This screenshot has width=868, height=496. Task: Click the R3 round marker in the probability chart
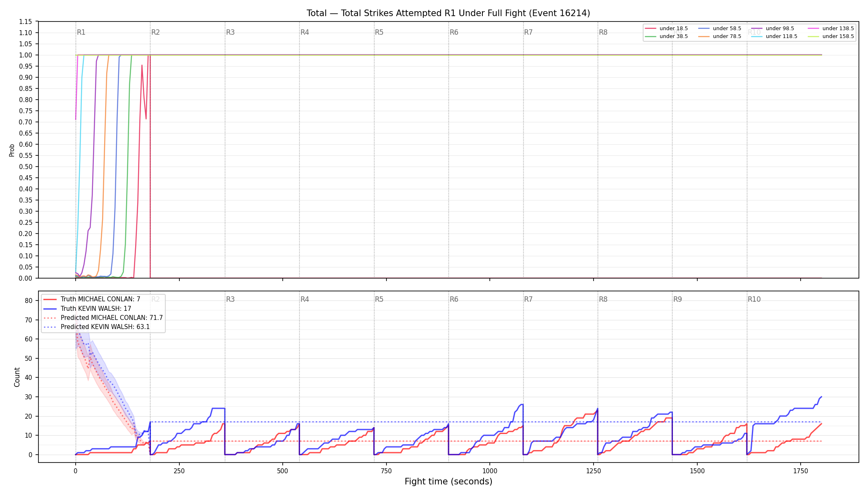(230, 32)
